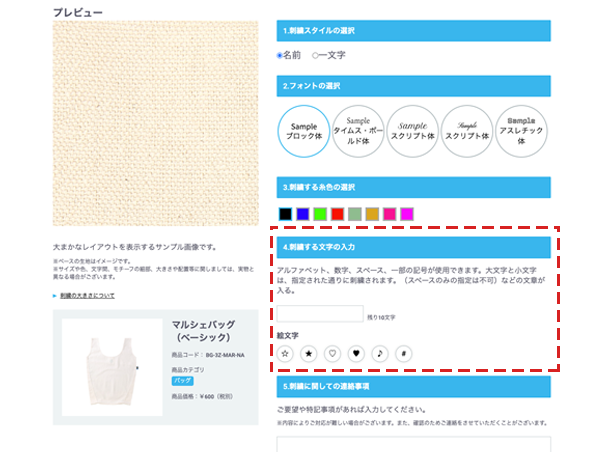
Task: Pick the magenta thread color swatch
Action: (x=406, y=214)
